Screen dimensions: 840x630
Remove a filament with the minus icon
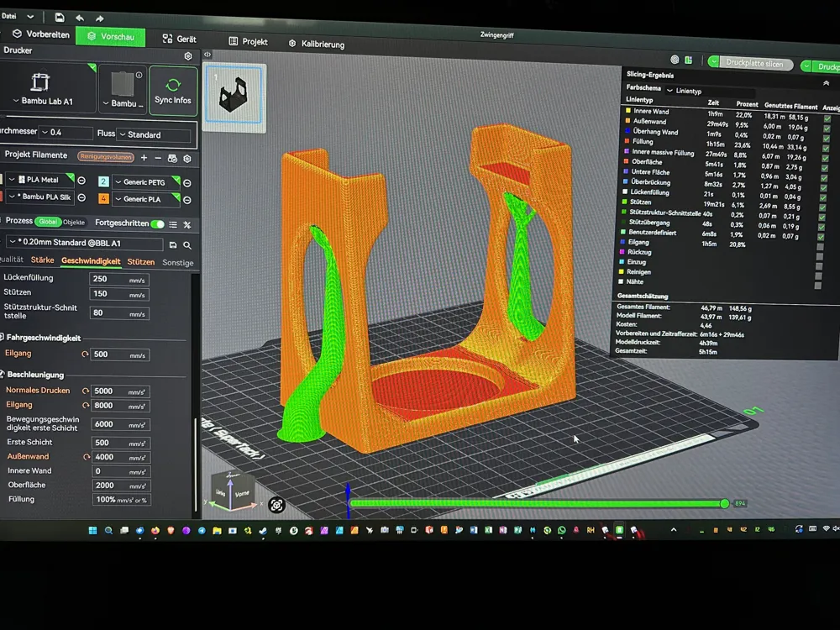pyautogui.click(x=158, y=158)
